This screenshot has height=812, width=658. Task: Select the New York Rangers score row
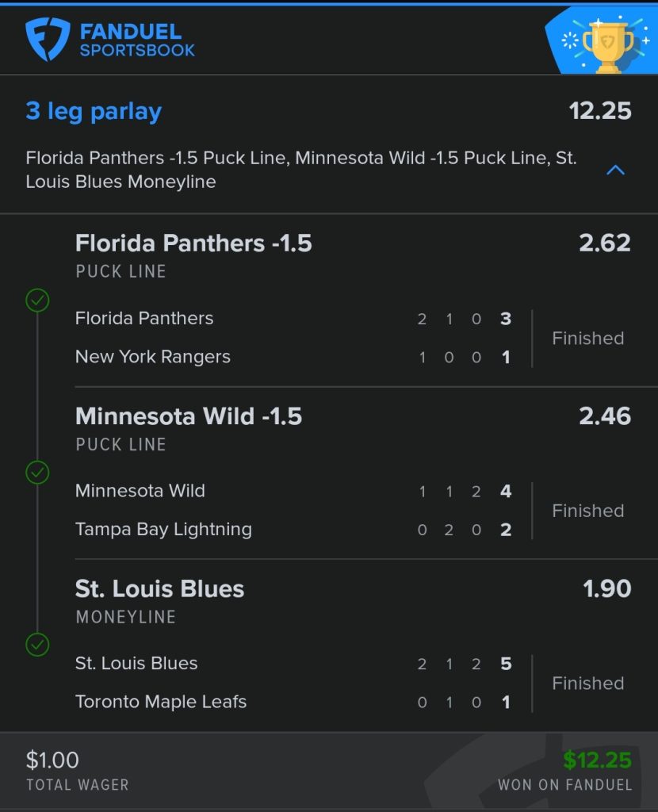tap(293, 357)
